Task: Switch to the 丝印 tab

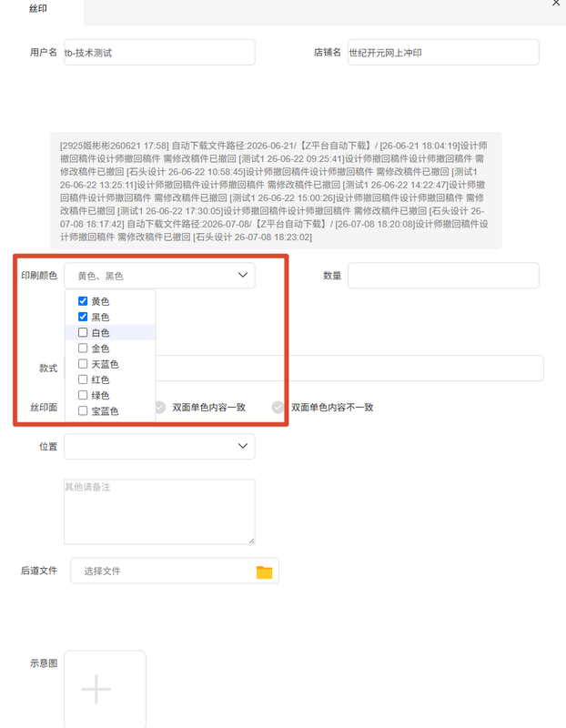Action: pyautogui.click(x=38, y=8)
